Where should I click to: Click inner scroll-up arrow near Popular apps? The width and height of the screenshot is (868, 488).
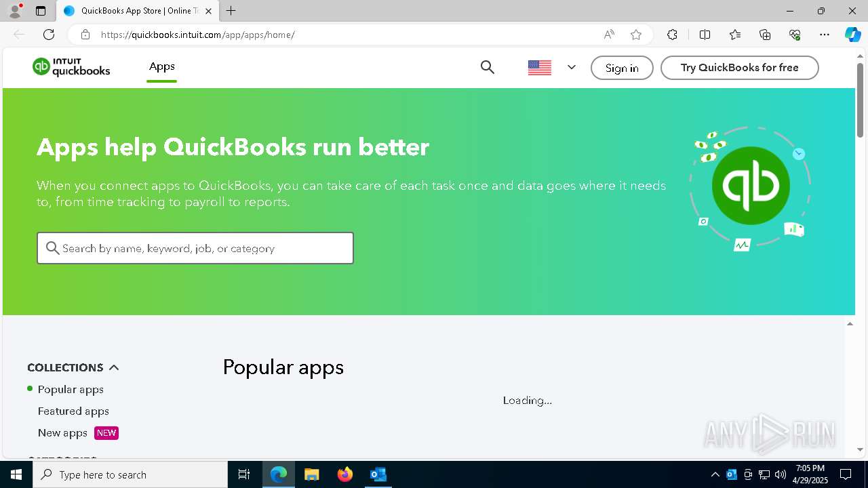pos(850,324)
